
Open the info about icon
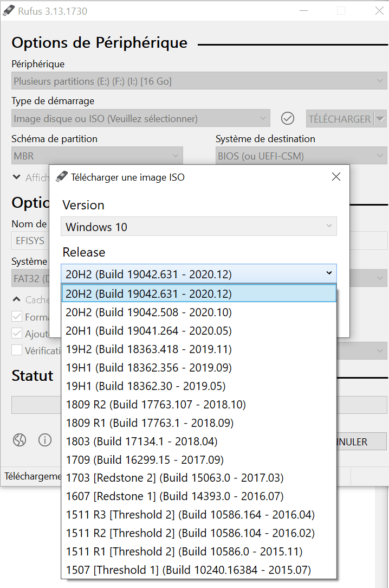45,439
